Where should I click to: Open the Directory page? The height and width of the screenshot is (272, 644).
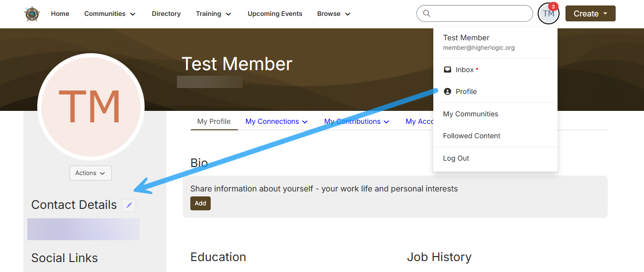click(x=166, y=14)
